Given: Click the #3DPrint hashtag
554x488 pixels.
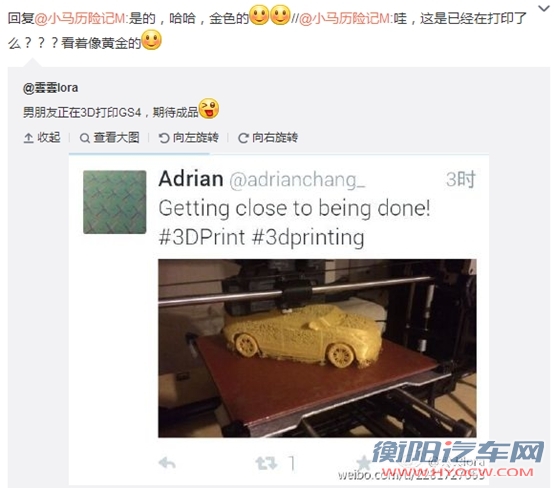Looking at the screenshot, I should pos(202,237).
